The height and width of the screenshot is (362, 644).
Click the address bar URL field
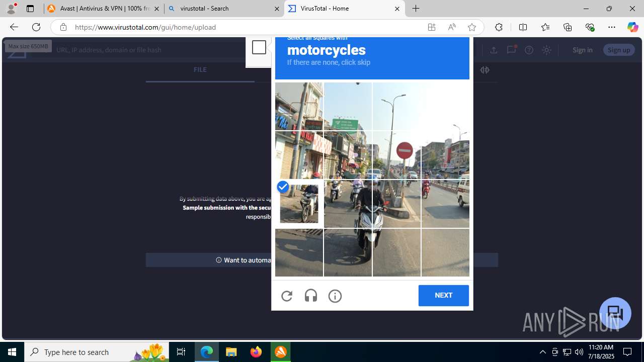coord(247,27)
